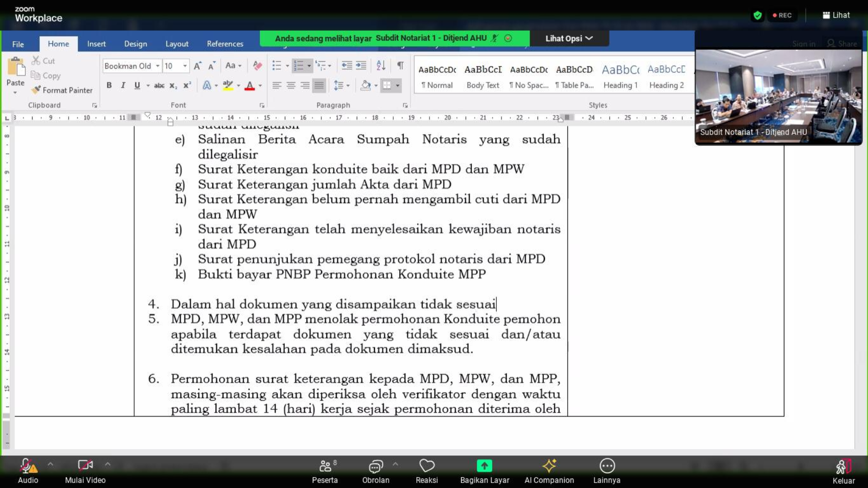Apply paragraph shading fill color
Screen dimensions: 868x488
366,85
